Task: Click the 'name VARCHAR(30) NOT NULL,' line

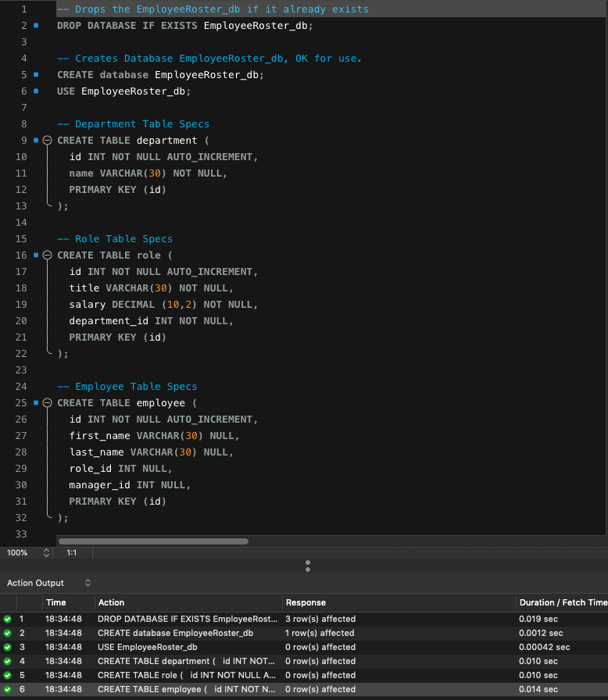Action: (x=148, y=173)
